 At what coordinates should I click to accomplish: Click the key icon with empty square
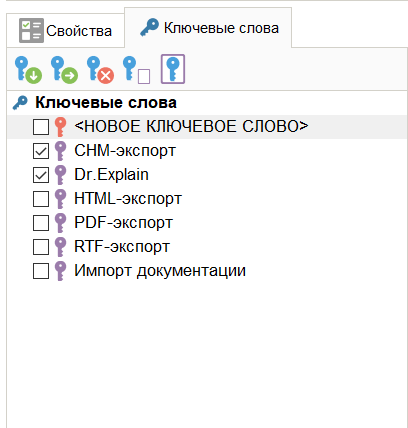136,70
